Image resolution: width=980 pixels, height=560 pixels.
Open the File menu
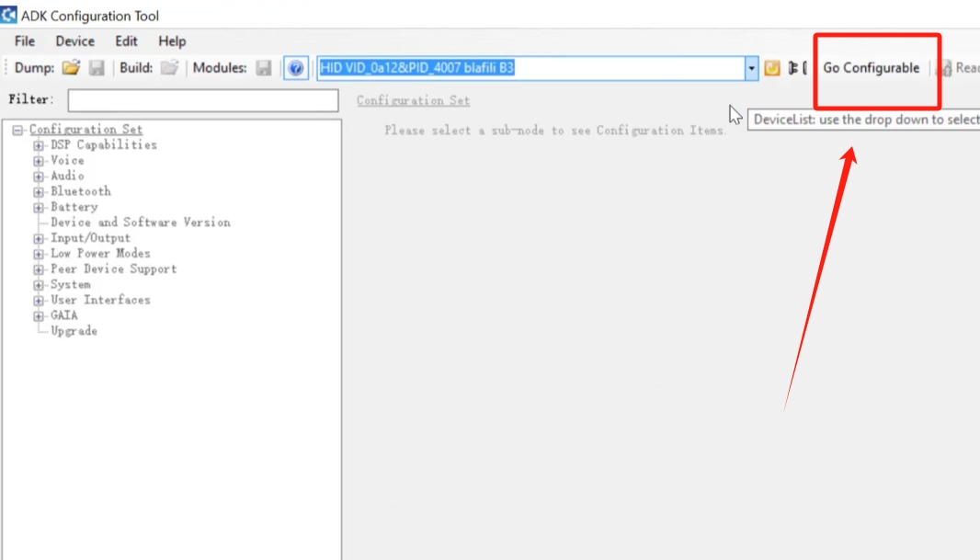click(x=25, y=41)
